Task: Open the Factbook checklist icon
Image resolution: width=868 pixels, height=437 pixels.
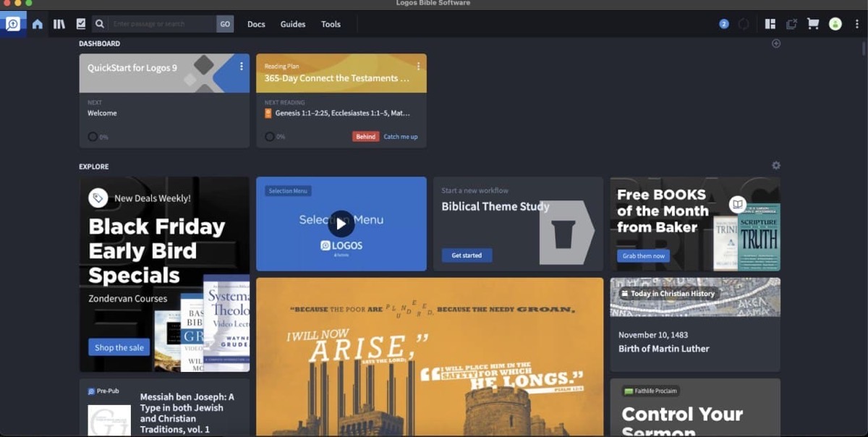Action: click(x=80, y=24)
